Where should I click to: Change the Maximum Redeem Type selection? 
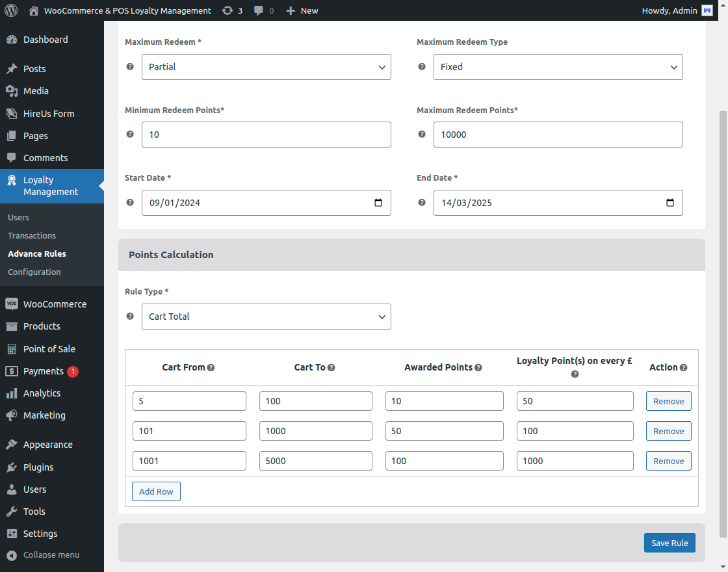pos(558,67)
